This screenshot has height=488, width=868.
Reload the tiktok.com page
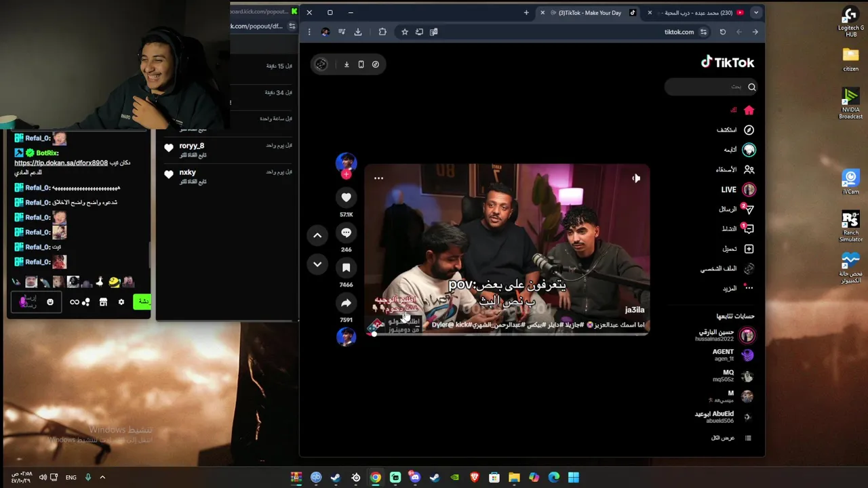pyautogui.click(x=723, y=32)
